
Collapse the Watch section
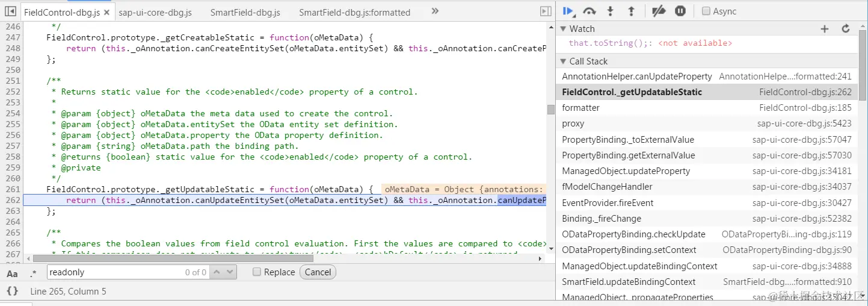click(564, 28)
